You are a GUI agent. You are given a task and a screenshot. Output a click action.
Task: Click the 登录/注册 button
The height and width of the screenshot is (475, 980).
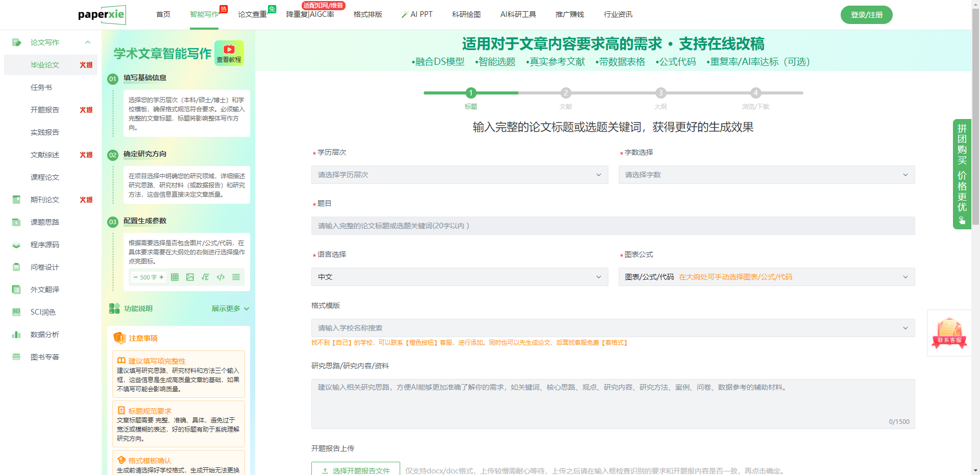point(866,15)
